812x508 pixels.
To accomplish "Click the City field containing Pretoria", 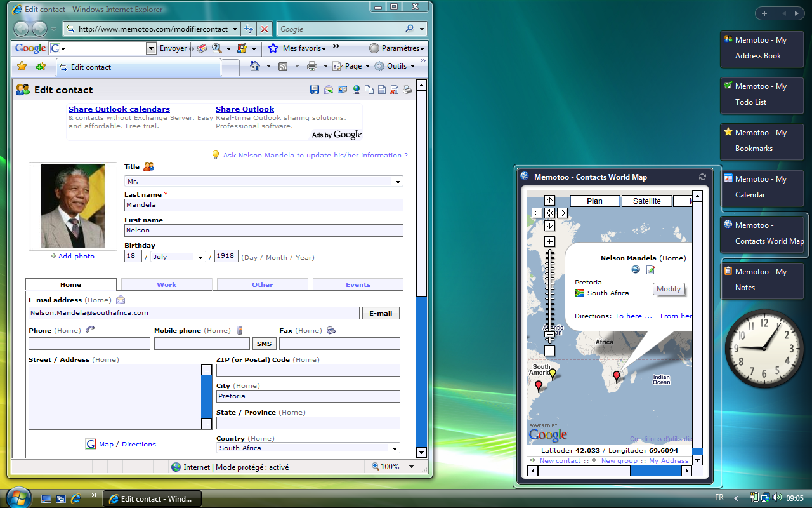I will point(308,396).
